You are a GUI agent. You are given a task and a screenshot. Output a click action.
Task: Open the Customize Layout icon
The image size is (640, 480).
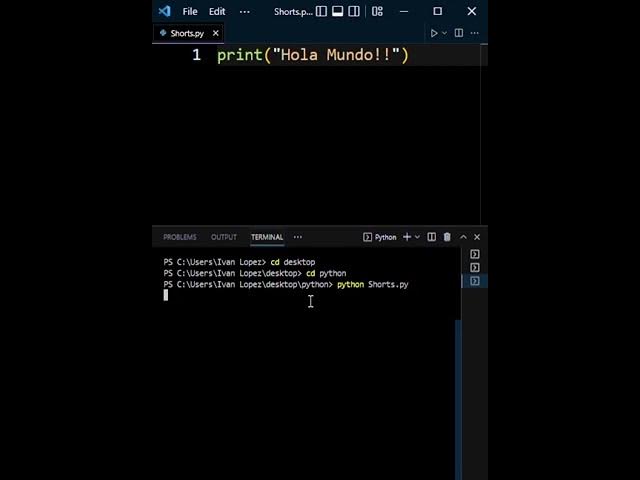tap(378, 11)
